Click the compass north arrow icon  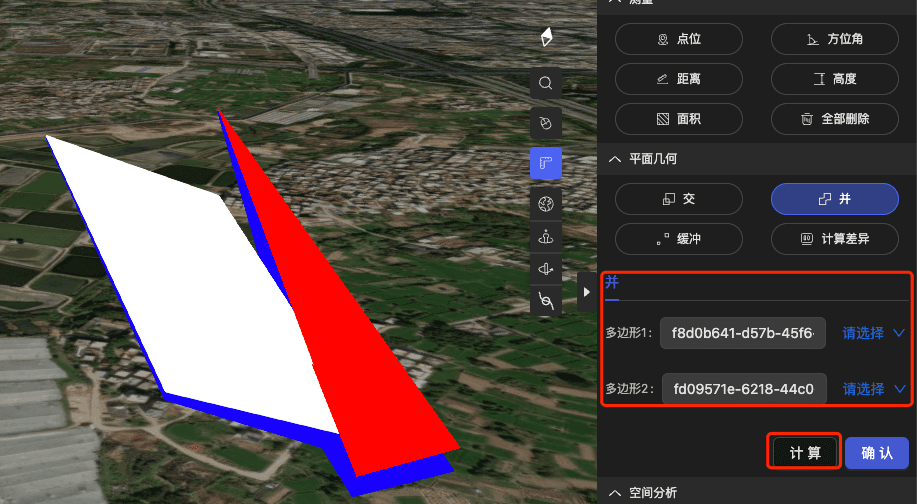tap(546, 37)
